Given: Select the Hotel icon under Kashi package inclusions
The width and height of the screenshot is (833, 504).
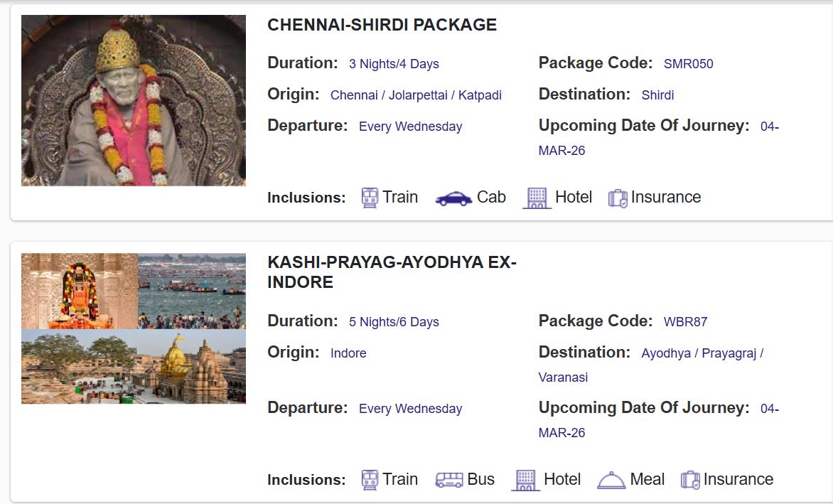Looking at the screenshot, I should (x=525, y=478).
